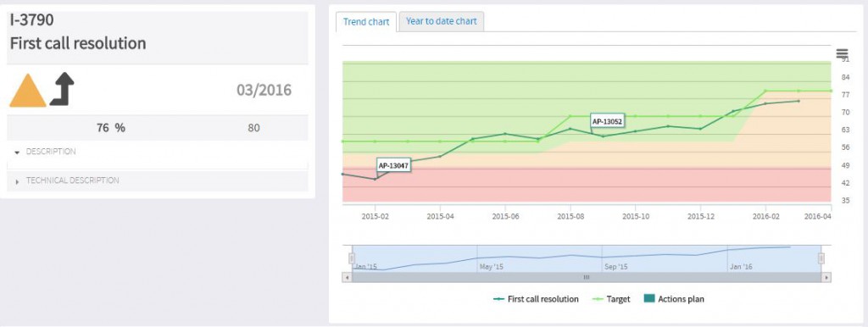Toggle the Actions plan legend series
The height and width of the screenshot is (327, 868).
(674, 299)
